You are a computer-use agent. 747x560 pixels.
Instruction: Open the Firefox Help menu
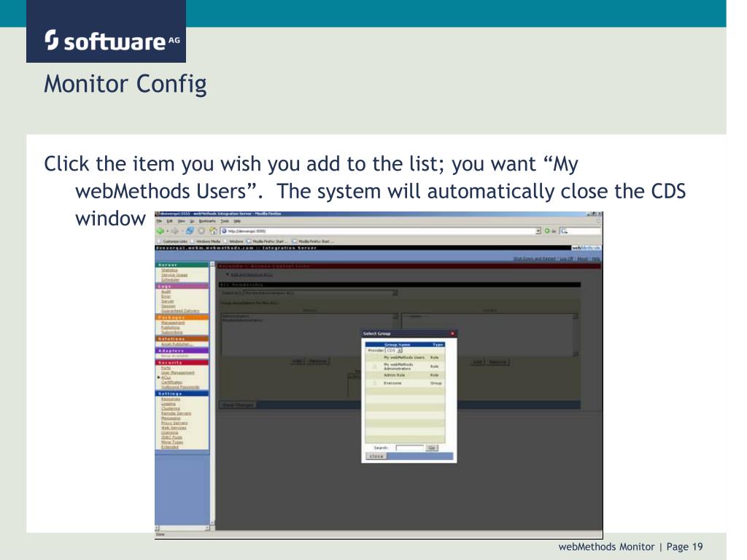pos(237,221)
